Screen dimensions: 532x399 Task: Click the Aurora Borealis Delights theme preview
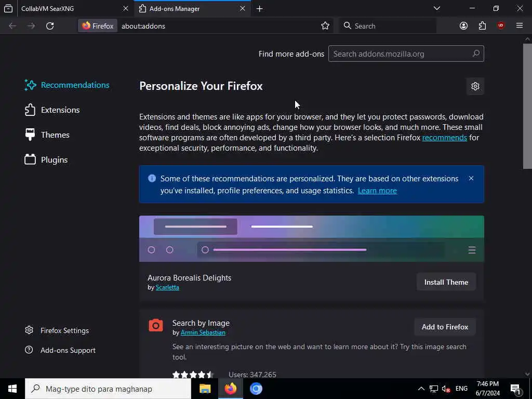point(312,238)
